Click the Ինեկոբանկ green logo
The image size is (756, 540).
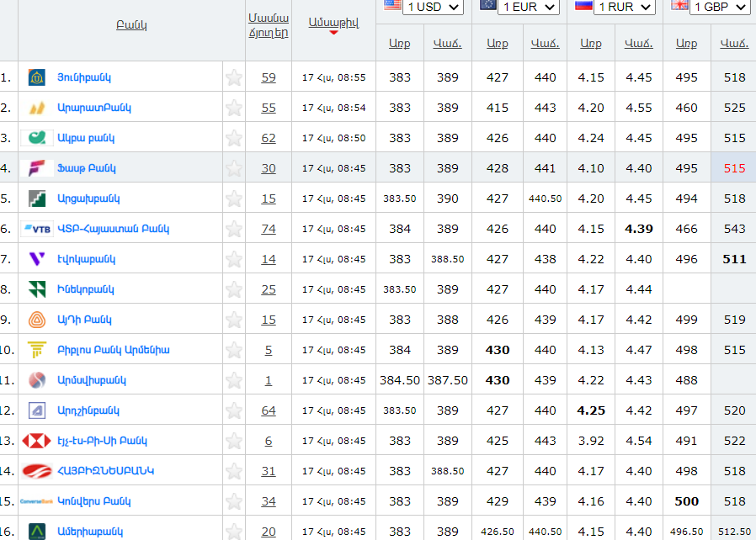[37, 289]
